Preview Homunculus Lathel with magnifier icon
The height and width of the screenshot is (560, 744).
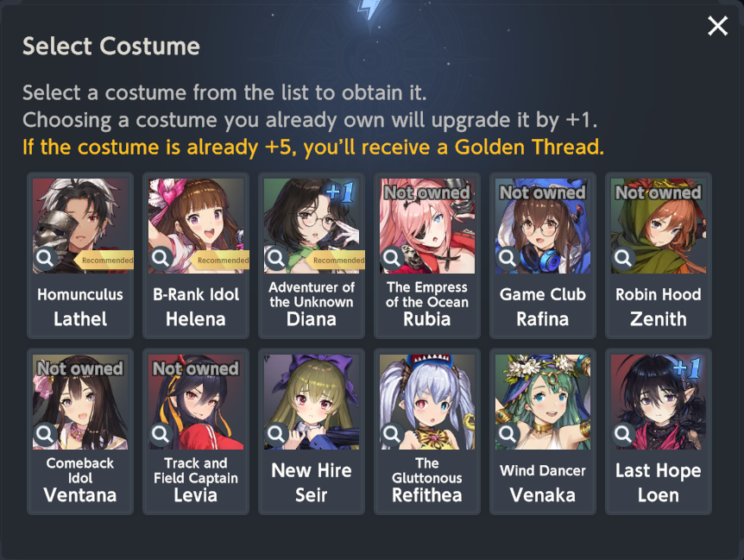(x=45, y=258)
